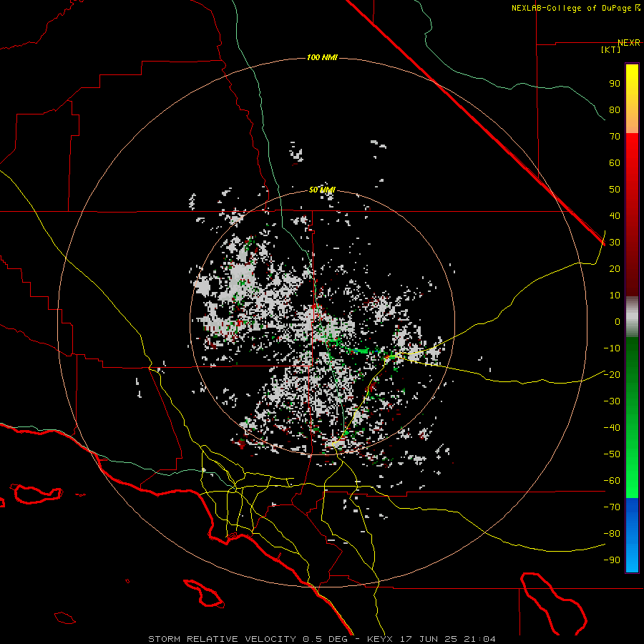Click the STORM RELATIVE VELOCITY caption text
This screenshot has height=644, width=644.
223,639
